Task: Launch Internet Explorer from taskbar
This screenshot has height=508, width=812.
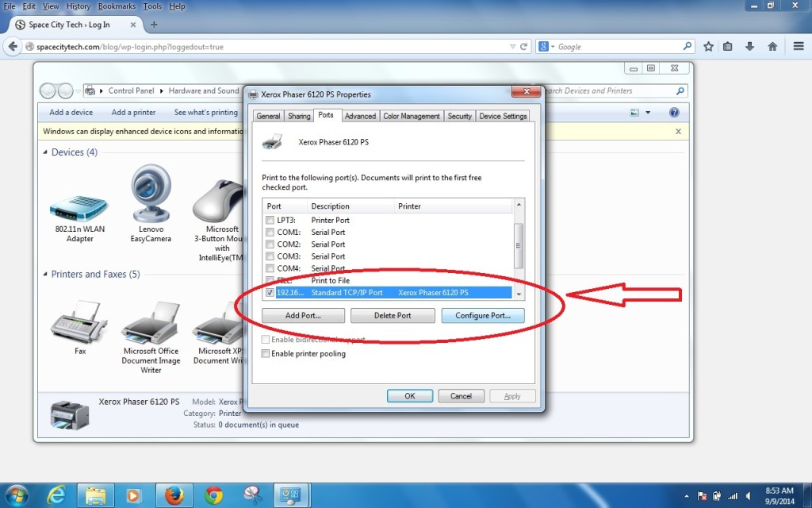Action: click(56, 495)
